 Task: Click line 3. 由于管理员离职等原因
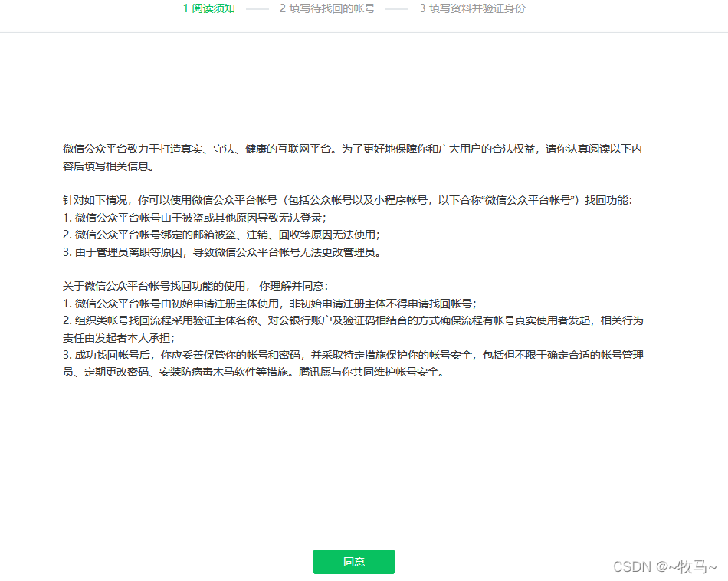(222, 252)
